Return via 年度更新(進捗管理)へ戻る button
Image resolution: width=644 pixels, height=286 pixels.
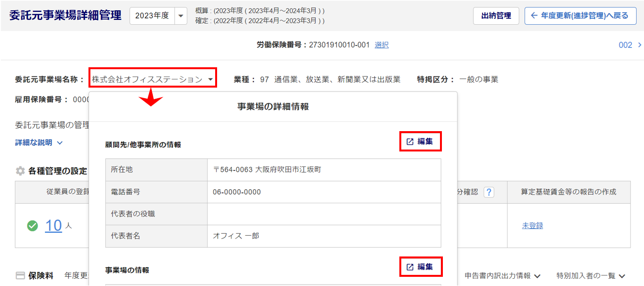(x=580, y=15)
